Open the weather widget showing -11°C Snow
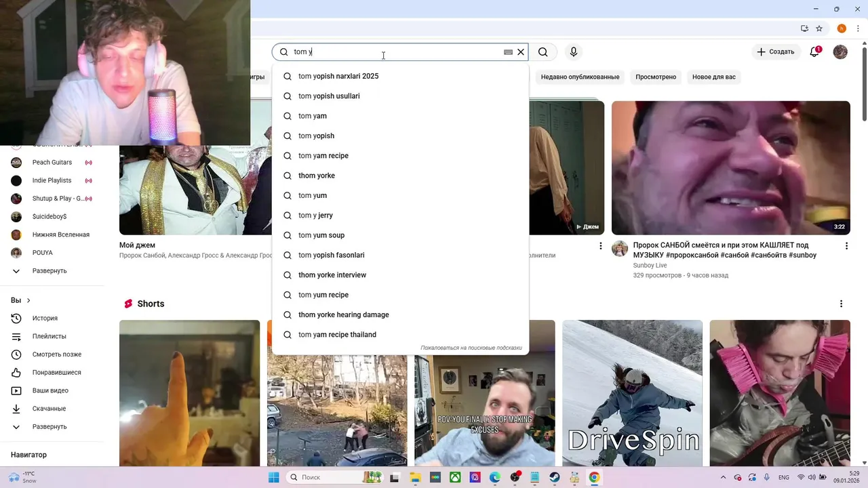868x488 pixels. [22, 477]
